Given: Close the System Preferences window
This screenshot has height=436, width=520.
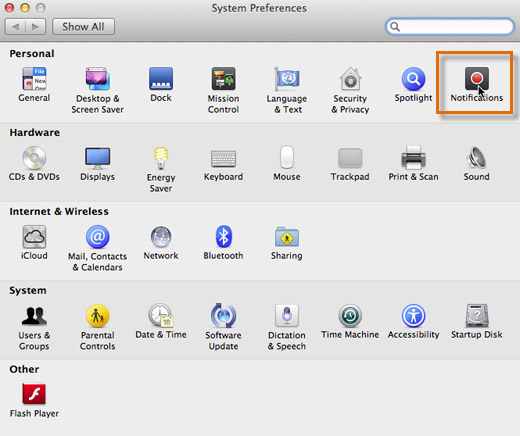Looking at the screenshot, I should 9,7.
